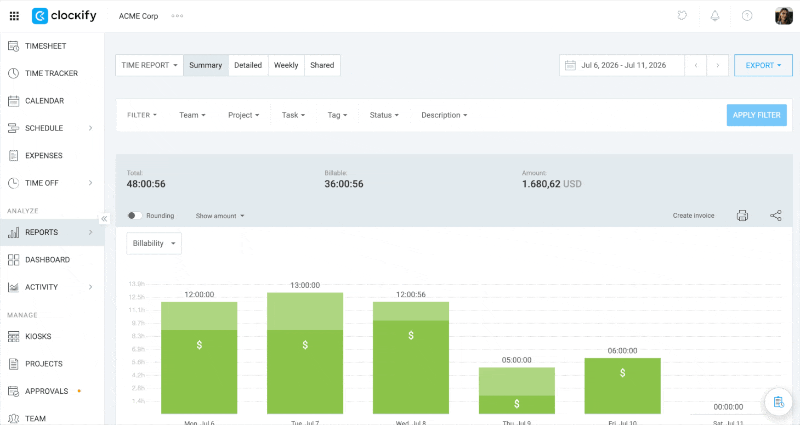Click the Create invoice link
This screenshot has width=800, height=425.
pyautogui.click(x=693, y=216)
